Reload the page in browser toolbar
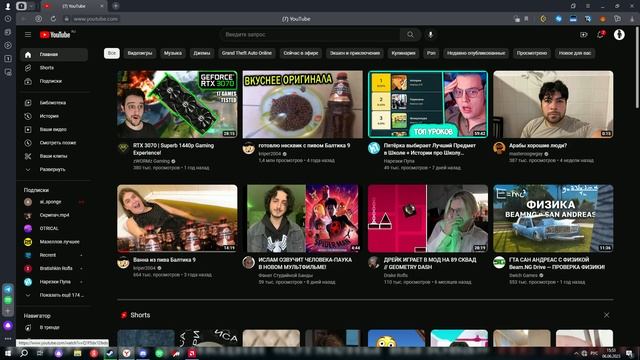This screenshot has height=360, width=640. [53, 19]
